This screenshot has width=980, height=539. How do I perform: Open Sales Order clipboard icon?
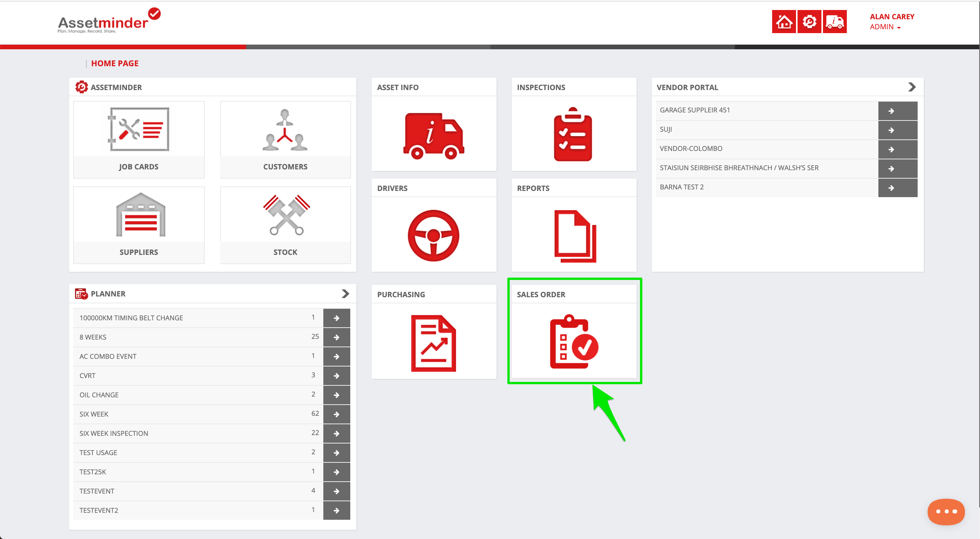pos(574,341)
